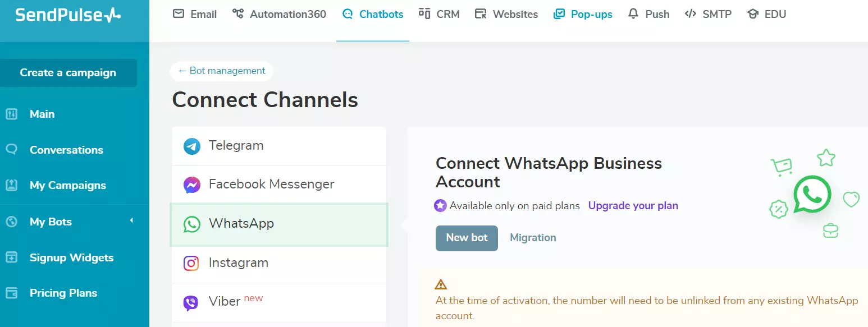The image size is (868, 327).
Task: Click the EDU graduation cap icon
Action: (x=753, y=13)
